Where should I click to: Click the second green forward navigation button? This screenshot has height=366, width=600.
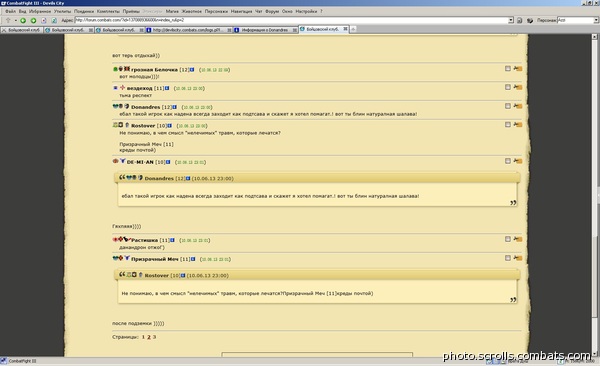(33, 20)
